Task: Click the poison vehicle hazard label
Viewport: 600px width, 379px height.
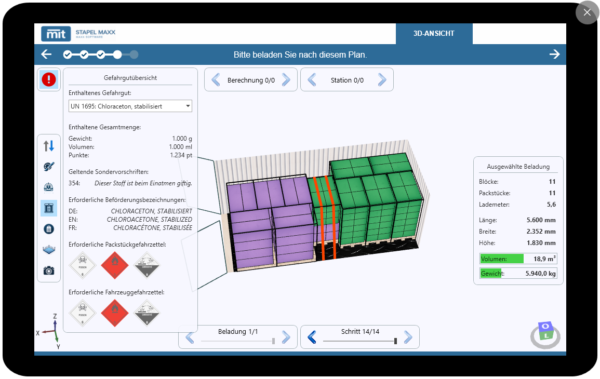Action: tap(82, 313)
